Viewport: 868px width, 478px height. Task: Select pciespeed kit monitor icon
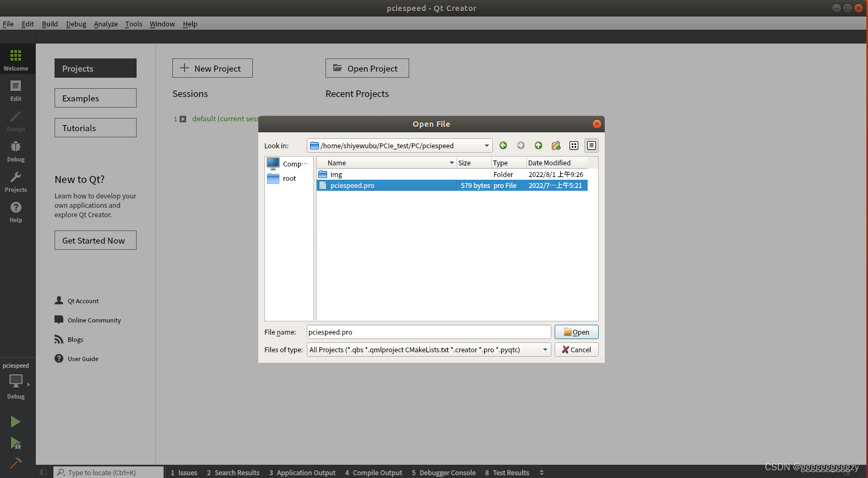(x=16, y=380)
